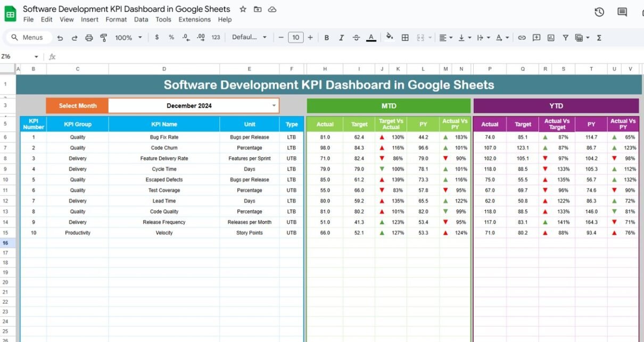Toggle bold formatting
Screen dimensions: 644x342
click(x=327, y=38)
